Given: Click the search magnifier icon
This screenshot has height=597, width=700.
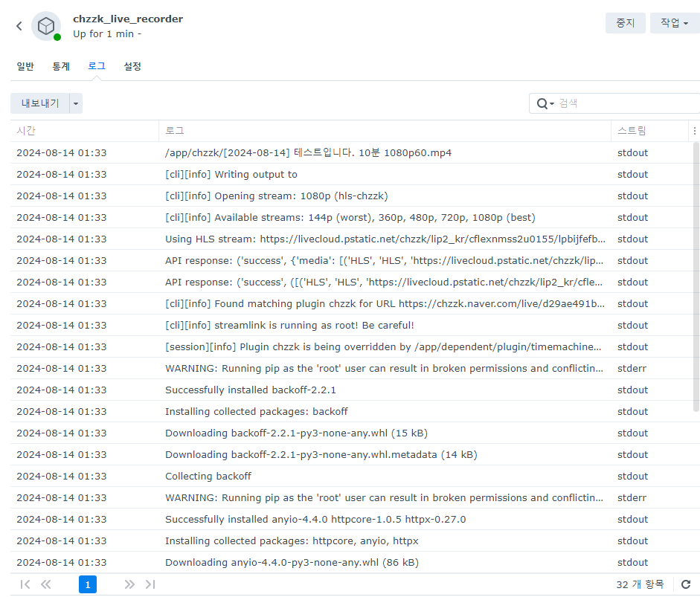Looking at the screenshot, I should click(x=542, y=103).
